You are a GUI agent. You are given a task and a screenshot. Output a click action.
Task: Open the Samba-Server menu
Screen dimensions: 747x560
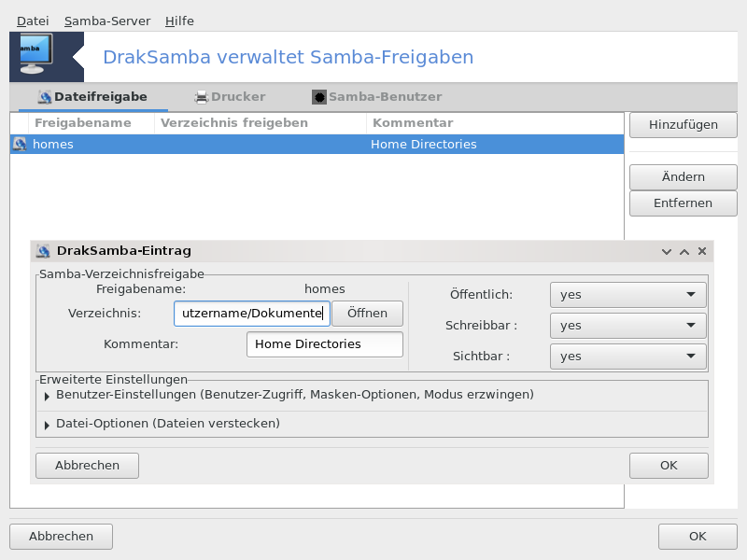click(107, 21)
